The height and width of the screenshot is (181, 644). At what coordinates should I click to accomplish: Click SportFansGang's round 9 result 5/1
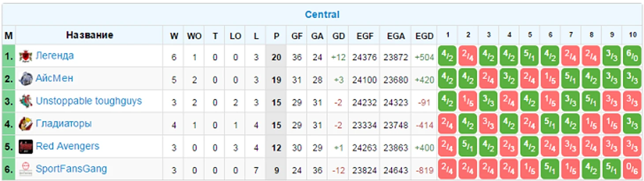point(611,170)
